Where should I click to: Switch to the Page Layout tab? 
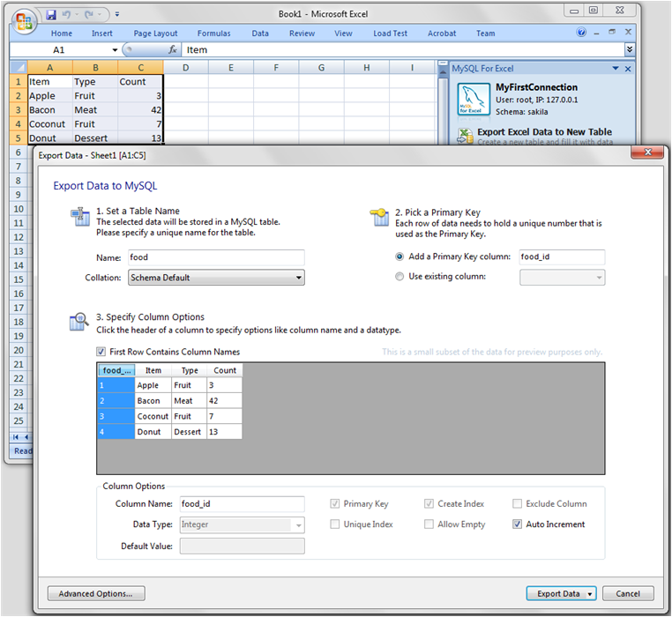coord(155,33)
